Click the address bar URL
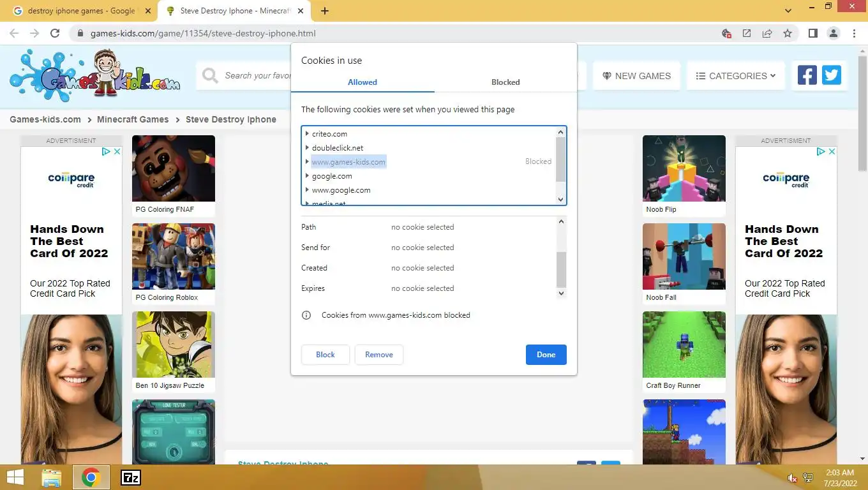Screen dimensions: 868x490 tap(203, 33)
